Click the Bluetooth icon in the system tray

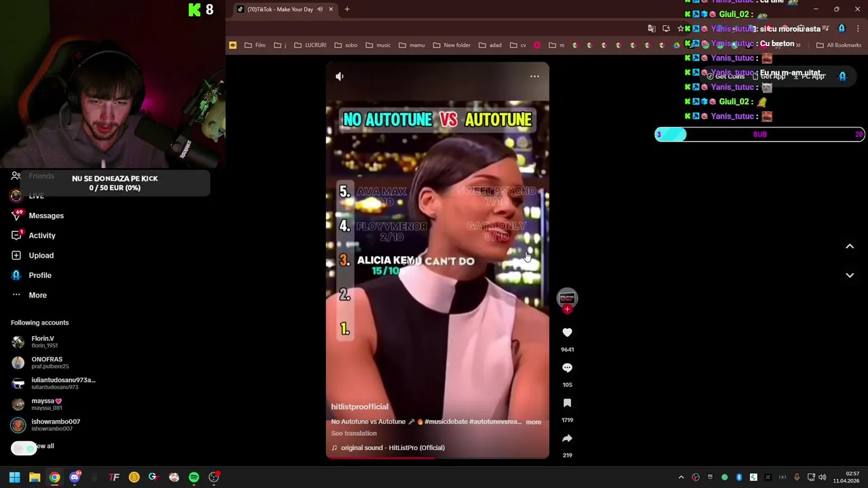pyautogui.click(x=739, y=477)
